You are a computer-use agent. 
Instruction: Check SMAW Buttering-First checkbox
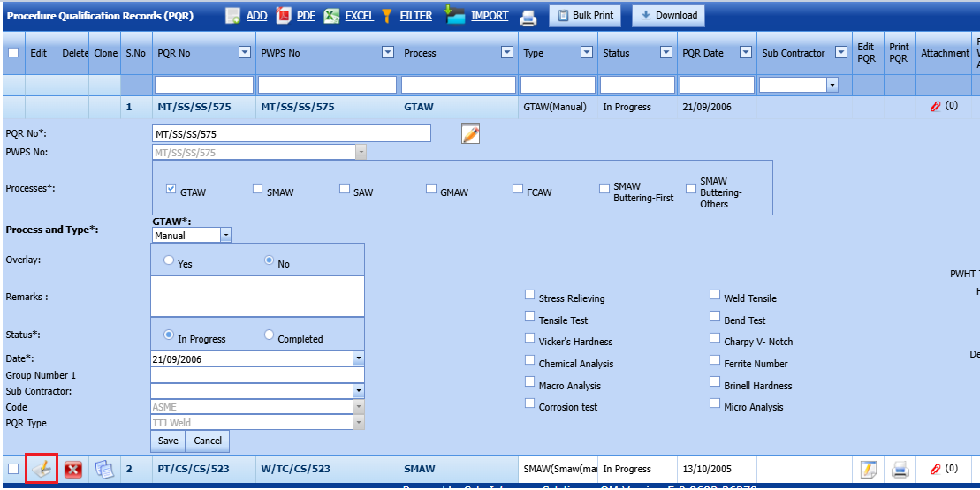(x=604, y=189)
